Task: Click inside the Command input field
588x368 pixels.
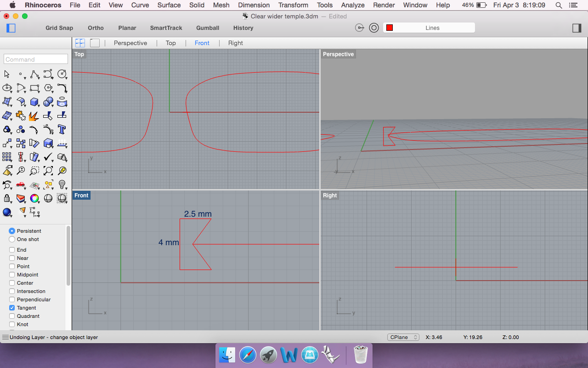Action: (x=35, y=59)
